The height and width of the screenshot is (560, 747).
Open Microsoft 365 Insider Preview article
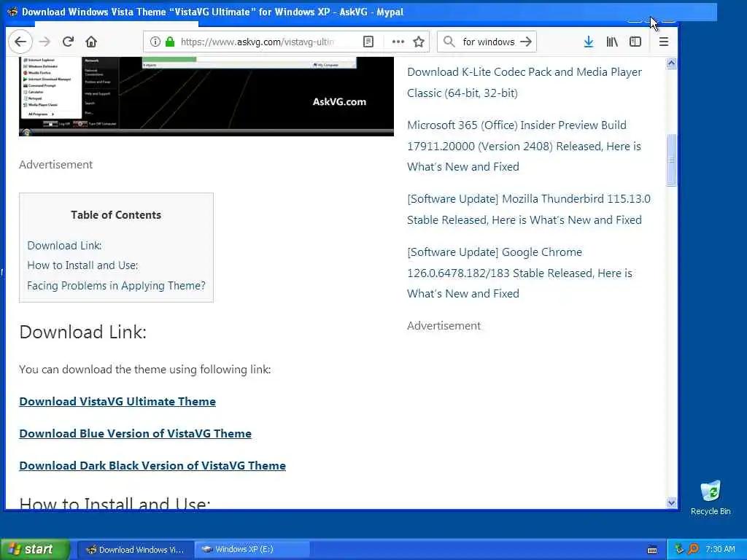[x=524, y=146]
